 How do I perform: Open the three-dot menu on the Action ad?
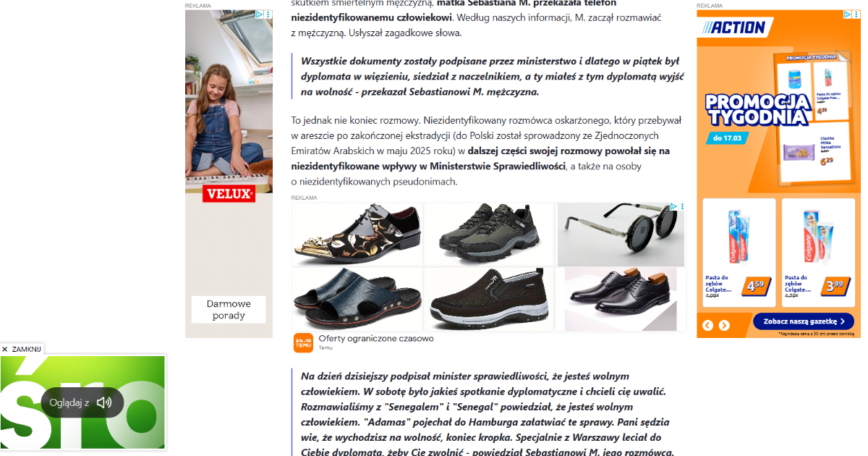coord(857,14)
